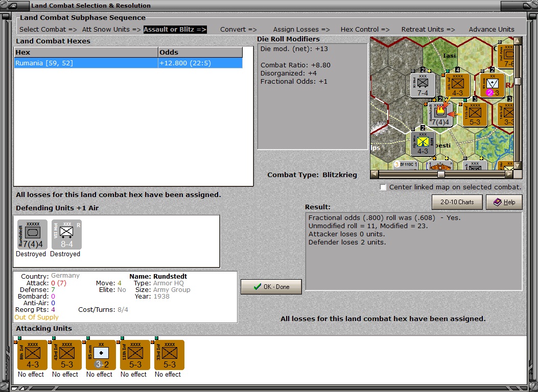This screenshot has height=392, width=538.
Task: Click the Name: Rundstedt unit label
Action: [x=158, y=276]
